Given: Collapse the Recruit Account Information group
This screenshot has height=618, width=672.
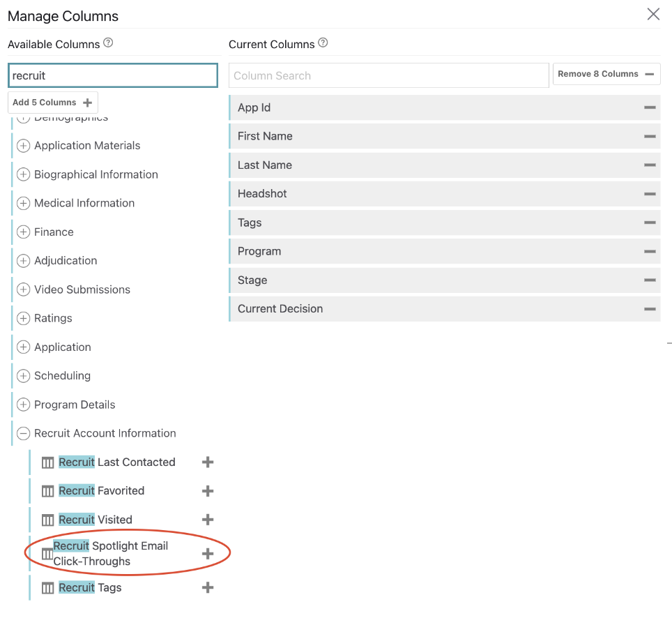Looking at the screenshot, I should 24,433.
